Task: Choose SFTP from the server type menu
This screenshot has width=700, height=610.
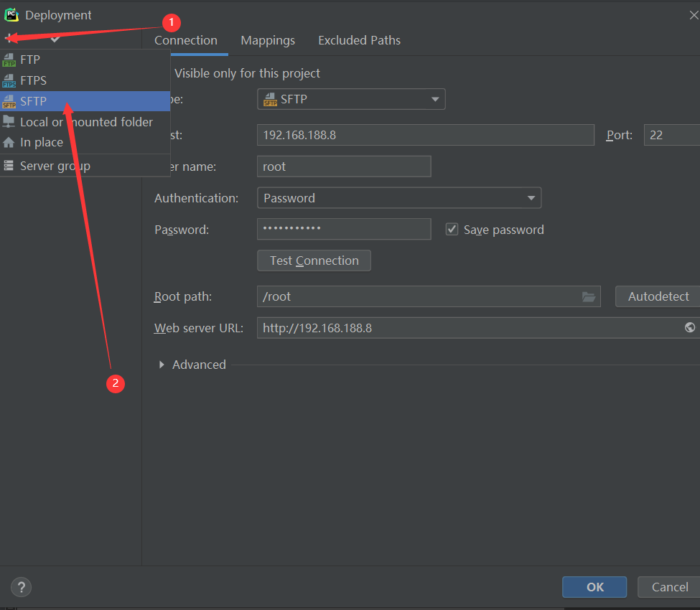Action: pos(85,101)
